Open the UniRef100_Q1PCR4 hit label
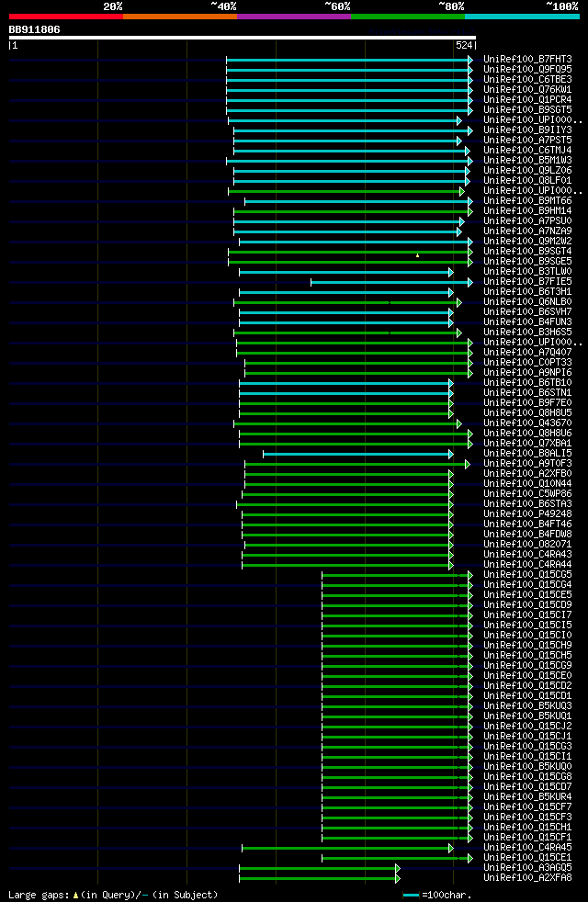Screen dimensions: 588x902 [527, 99]
